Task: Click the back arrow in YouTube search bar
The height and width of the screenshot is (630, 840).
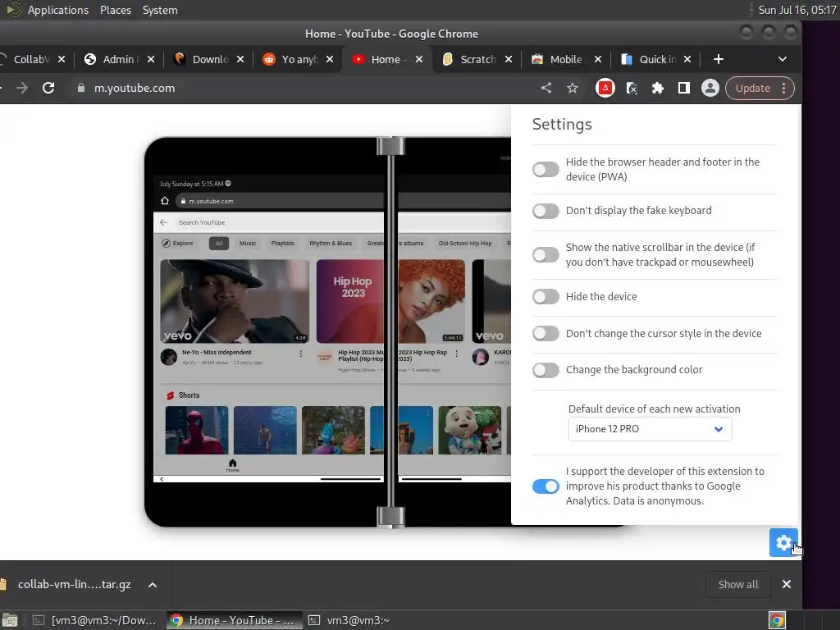Action: (x=164, y=222)
